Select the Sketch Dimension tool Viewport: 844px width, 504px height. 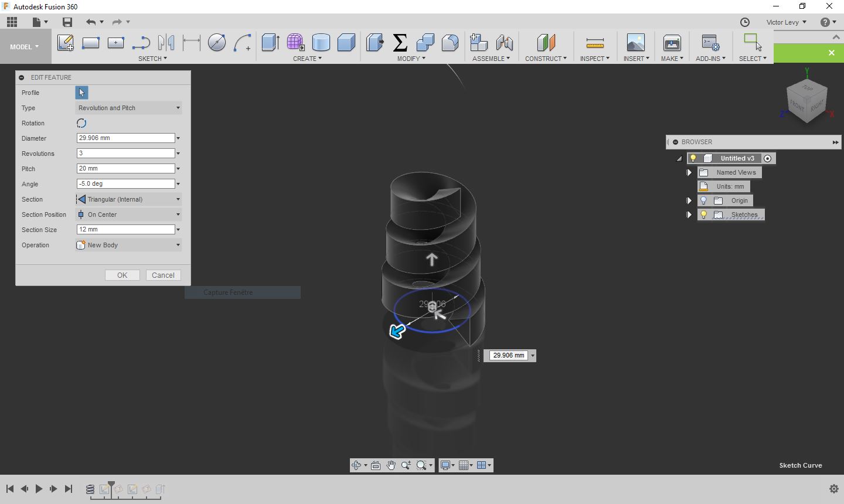(x=192, y=42)
